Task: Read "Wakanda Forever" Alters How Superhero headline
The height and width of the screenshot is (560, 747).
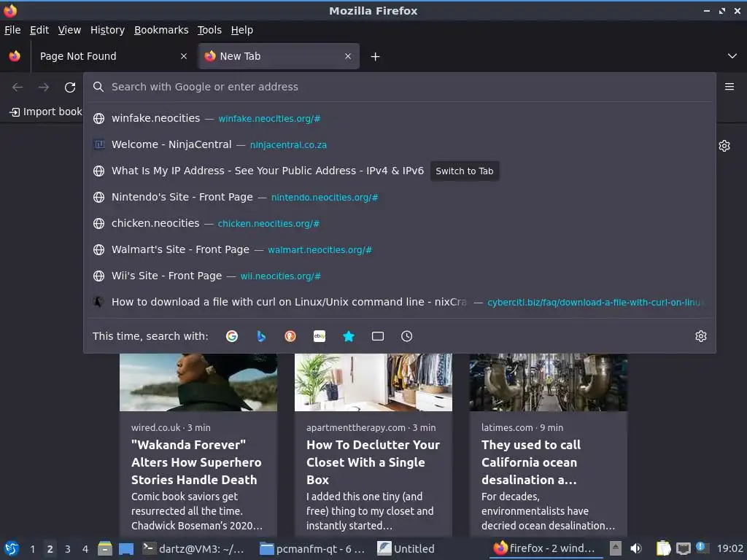Action: (x=196, y=462)
